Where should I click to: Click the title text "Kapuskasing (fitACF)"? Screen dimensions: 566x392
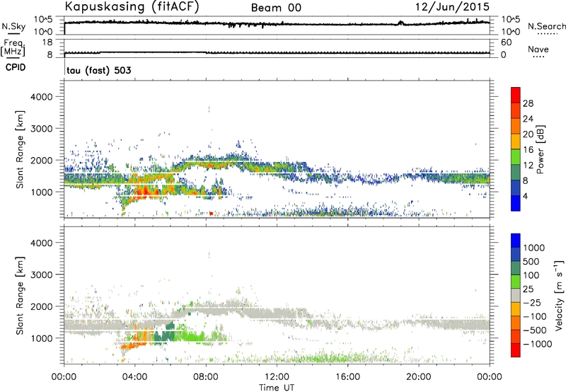click(132, 6)
